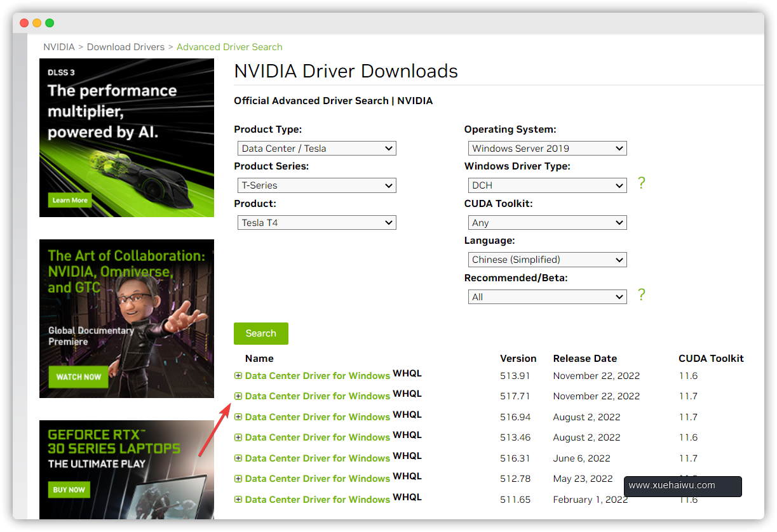Click the version number 513.46

515,437
